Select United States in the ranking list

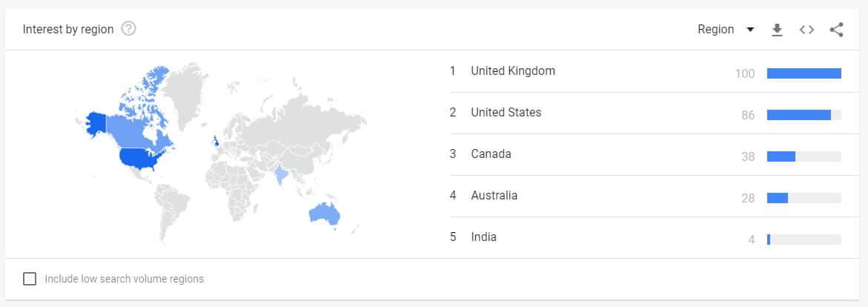[506, 113]
